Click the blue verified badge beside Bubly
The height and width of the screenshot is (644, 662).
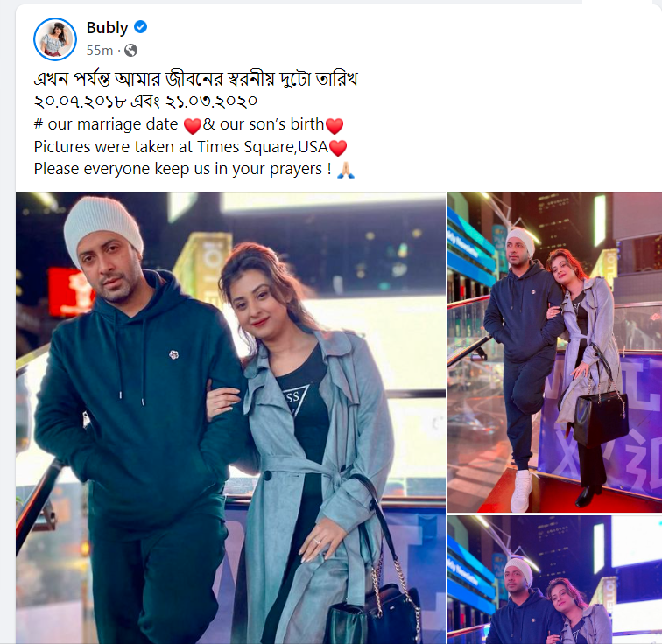tap(141, 27)
